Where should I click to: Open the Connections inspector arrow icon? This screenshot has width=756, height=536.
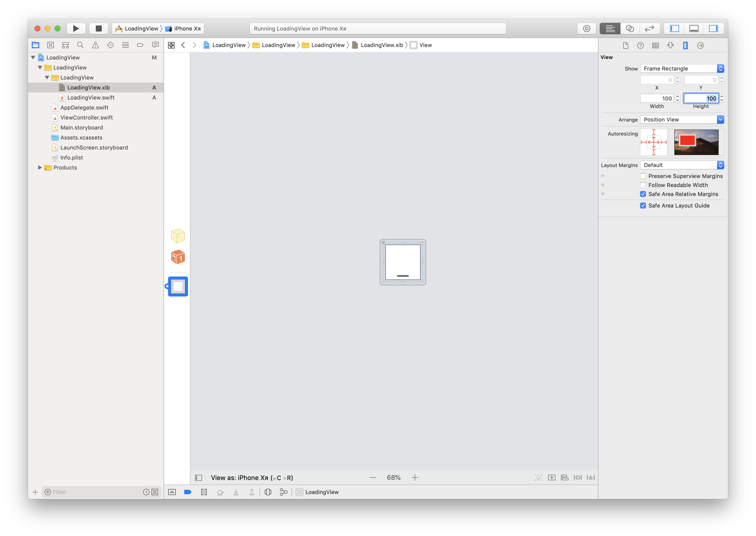click(x=700, y=45)
